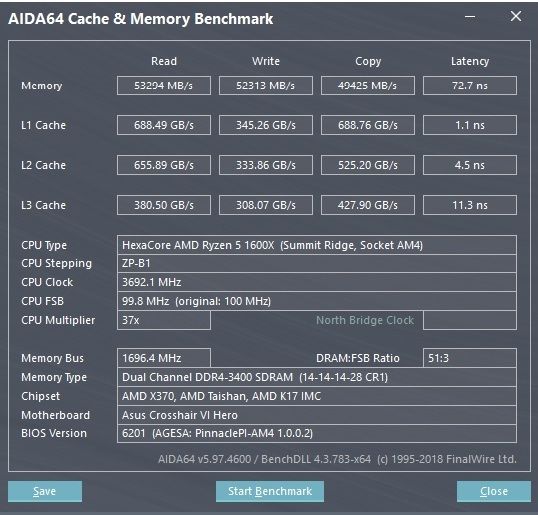
Task: Click L3 Cache Copy 427.90 GB/s
Action: tap(367, 205)
